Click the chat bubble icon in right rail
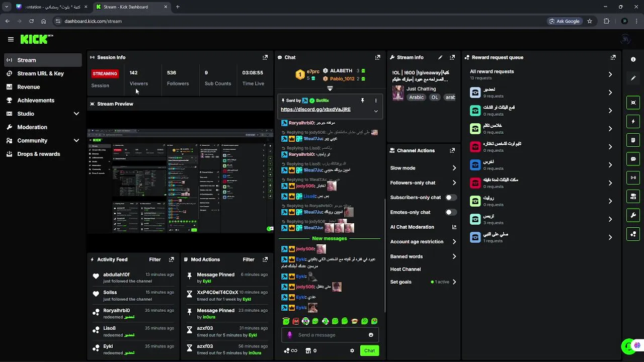Viewport: 644px width, 362px height. (x=633, y=159)
